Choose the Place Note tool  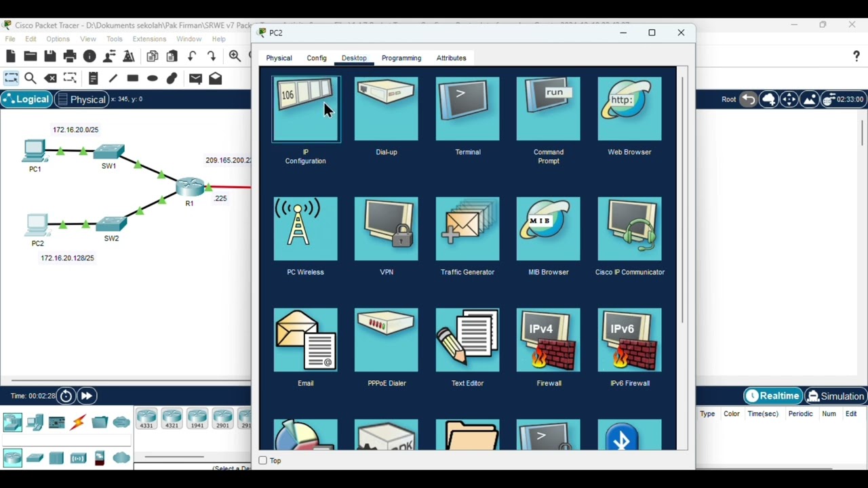click(x=94, y=79)
